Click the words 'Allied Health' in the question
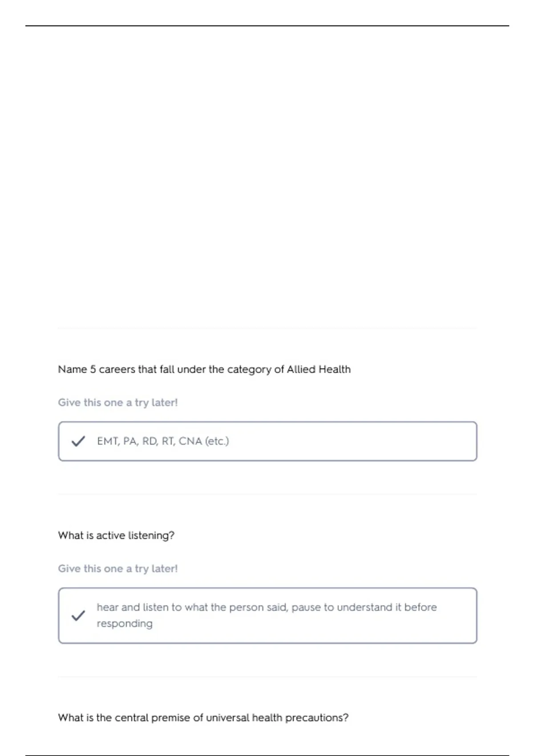This screenshot has width=534, height=756. pyautogui.click(x=319, y=369)
